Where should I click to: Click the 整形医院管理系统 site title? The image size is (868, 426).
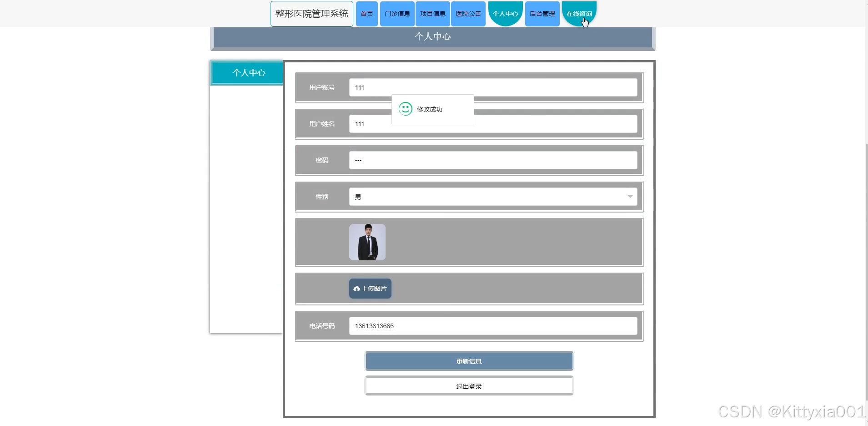(x=312, y=14)
